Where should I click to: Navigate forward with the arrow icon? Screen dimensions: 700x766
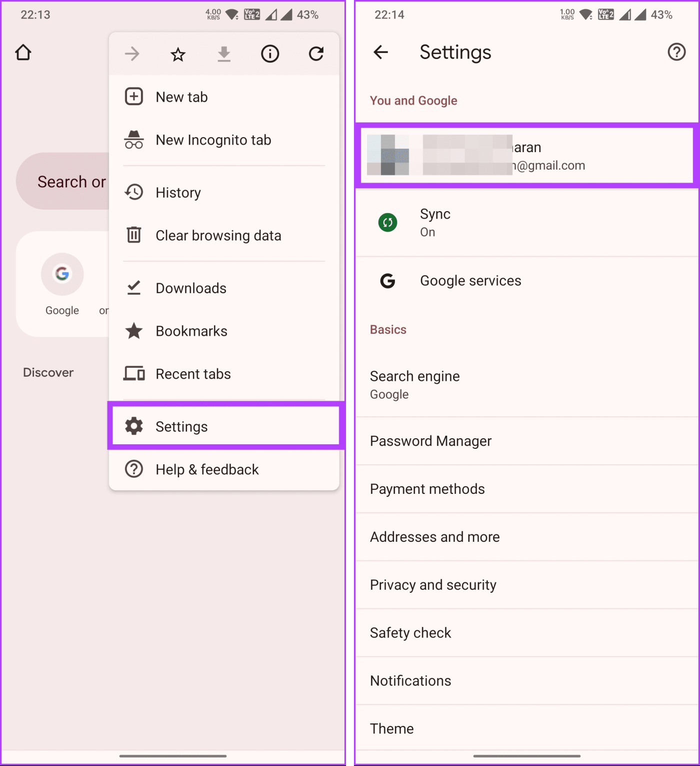tap(131, 54)
